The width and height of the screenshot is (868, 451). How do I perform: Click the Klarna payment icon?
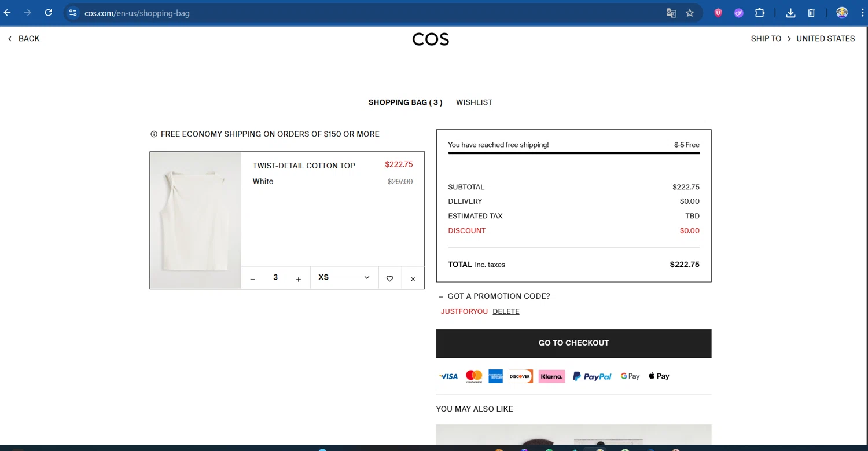coord(551,376)
